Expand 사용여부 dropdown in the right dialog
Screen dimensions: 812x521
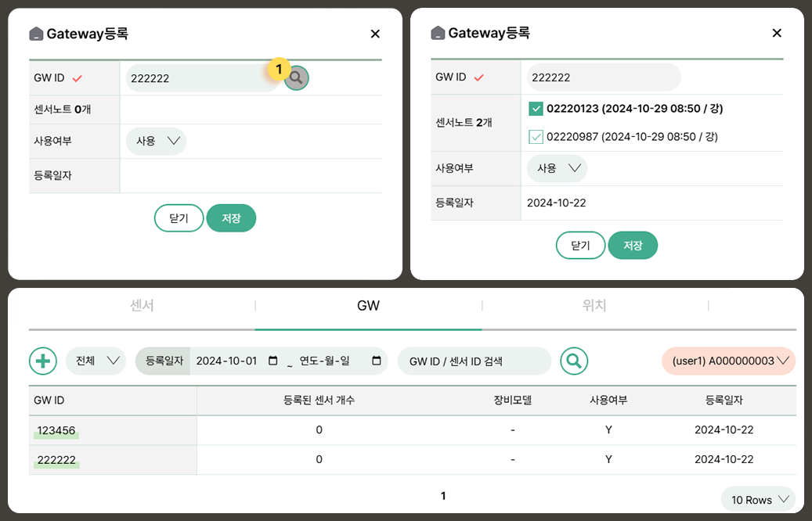(558, 168)
